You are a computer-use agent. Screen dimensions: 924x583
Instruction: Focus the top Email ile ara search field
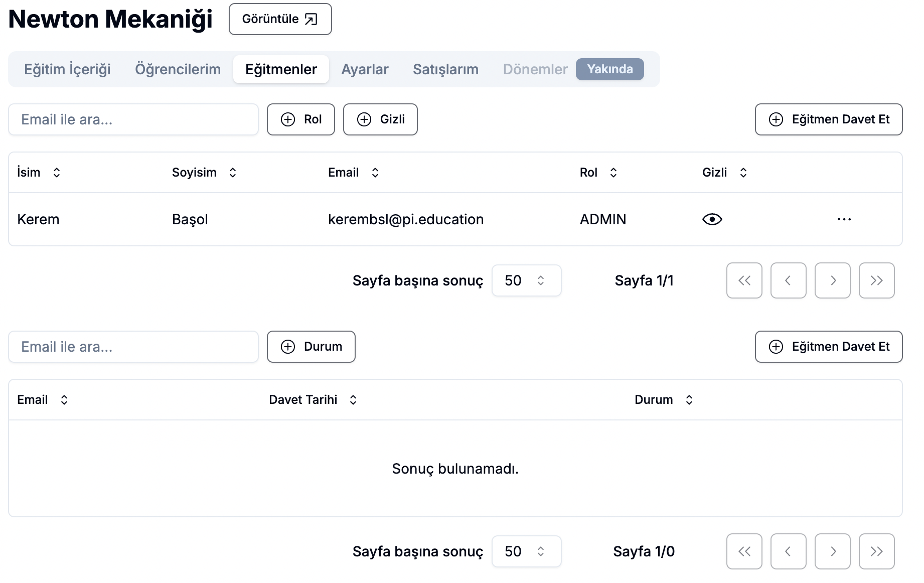(x=133, y=119)
